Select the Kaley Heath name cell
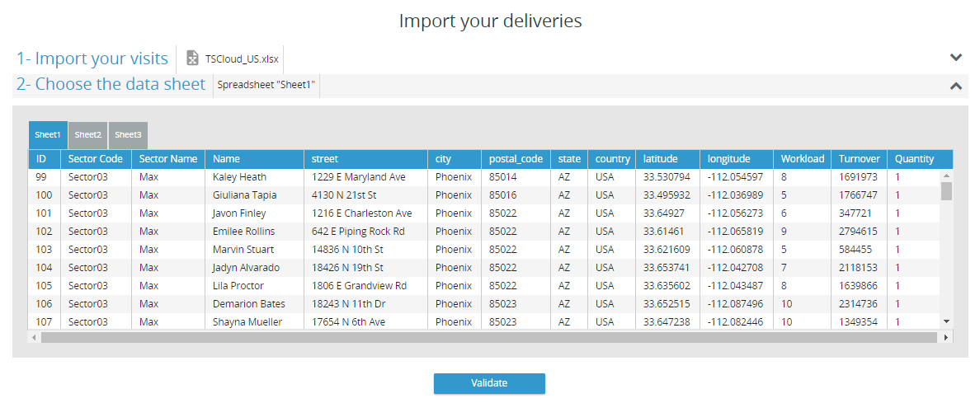 (239, 177)
